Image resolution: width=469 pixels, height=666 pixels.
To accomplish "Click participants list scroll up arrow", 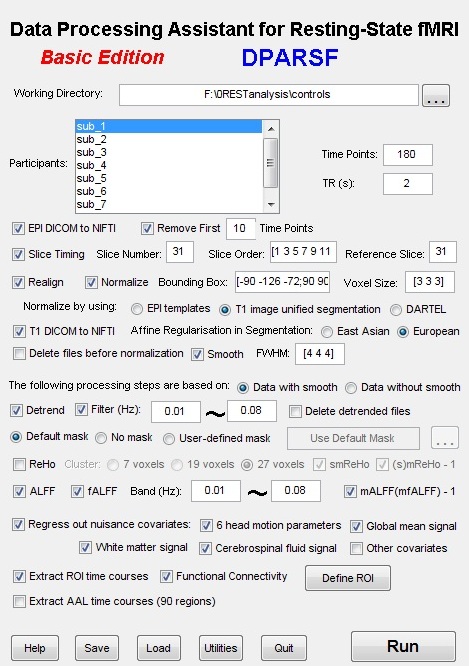I will (x=271, y=128).
